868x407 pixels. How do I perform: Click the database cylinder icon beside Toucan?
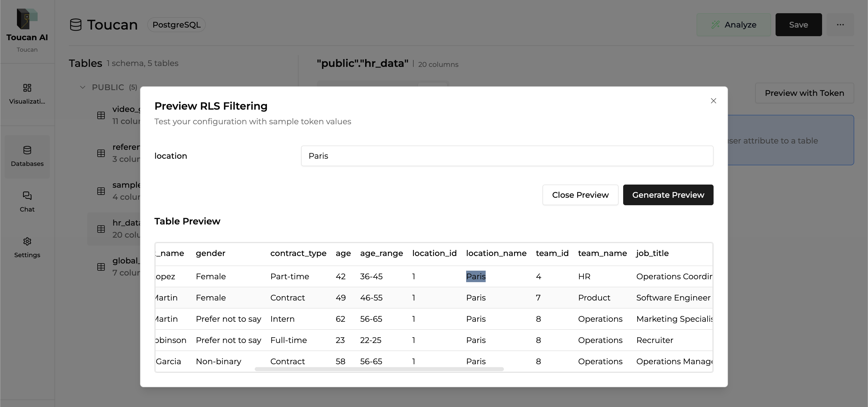point(76,25)
